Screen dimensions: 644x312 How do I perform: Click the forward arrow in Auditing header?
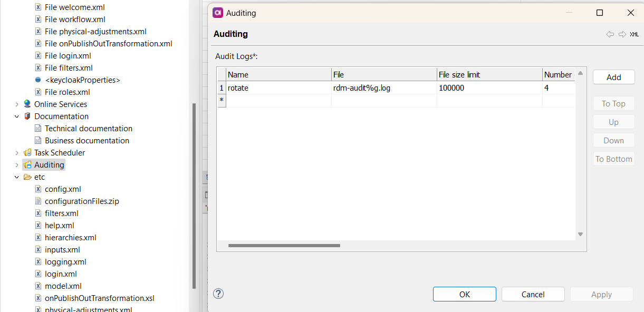tap(622, 34)
